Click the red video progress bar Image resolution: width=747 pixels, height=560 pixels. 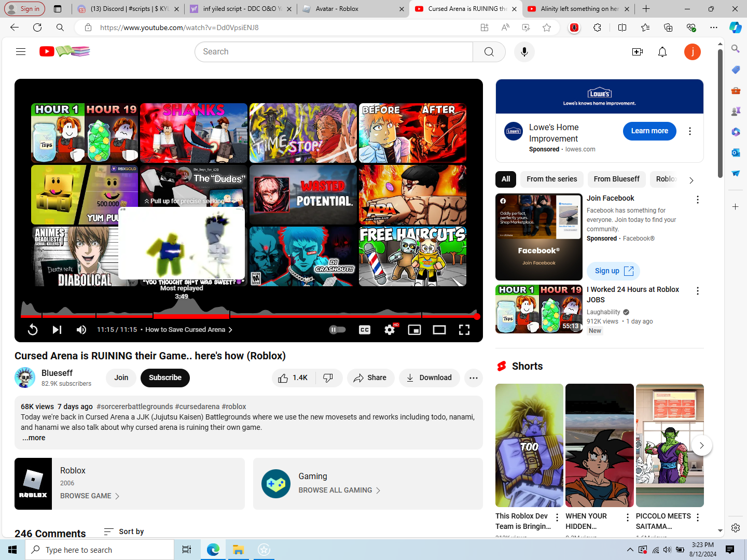pos(248,316)
